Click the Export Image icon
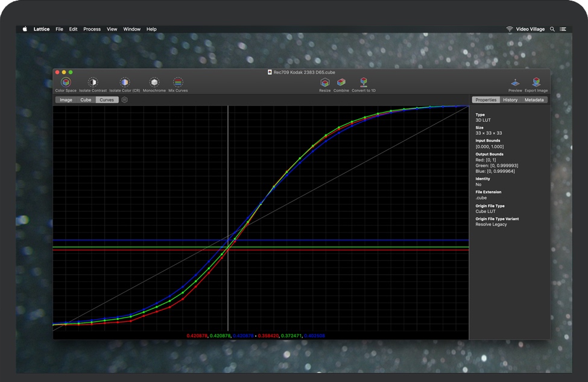 tap(536, 83)
